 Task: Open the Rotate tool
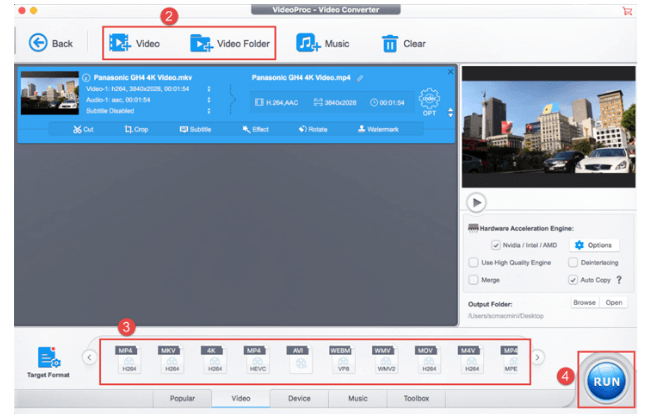click(x=313, y=129)
